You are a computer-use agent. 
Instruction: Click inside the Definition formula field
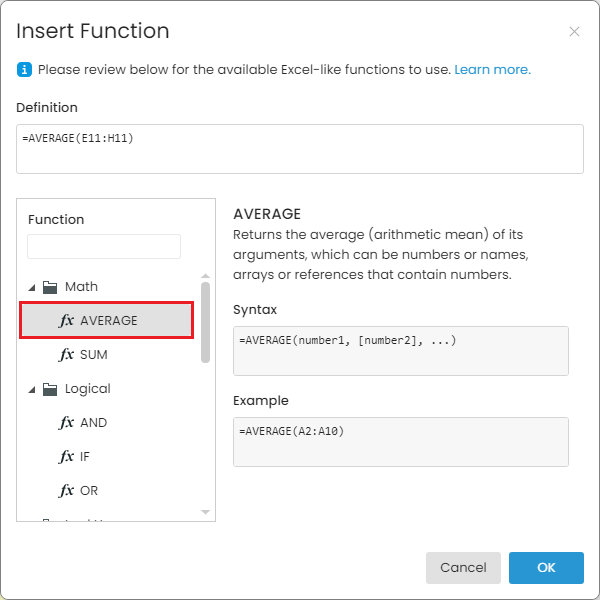(300, 149)
